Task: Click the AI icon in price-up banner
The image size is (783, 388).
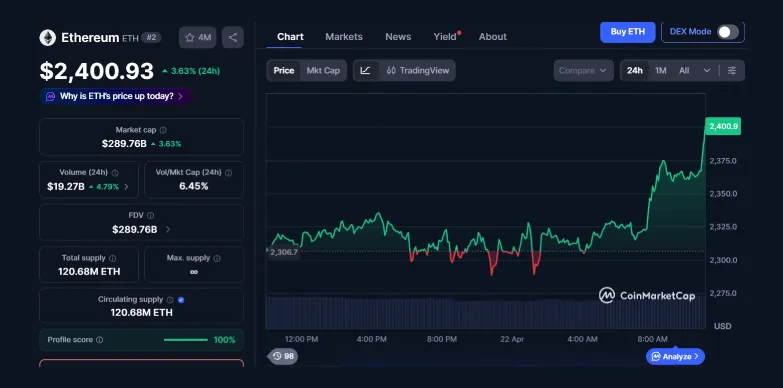Action: [x=50, y=96]
